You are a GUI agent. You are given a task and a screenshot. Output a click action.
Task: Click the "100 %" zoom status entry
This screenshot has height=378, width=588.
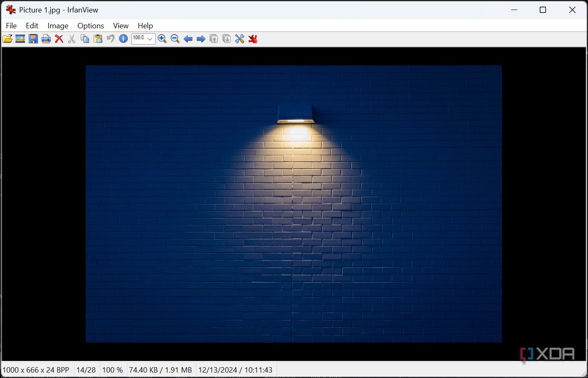point(112,370)
